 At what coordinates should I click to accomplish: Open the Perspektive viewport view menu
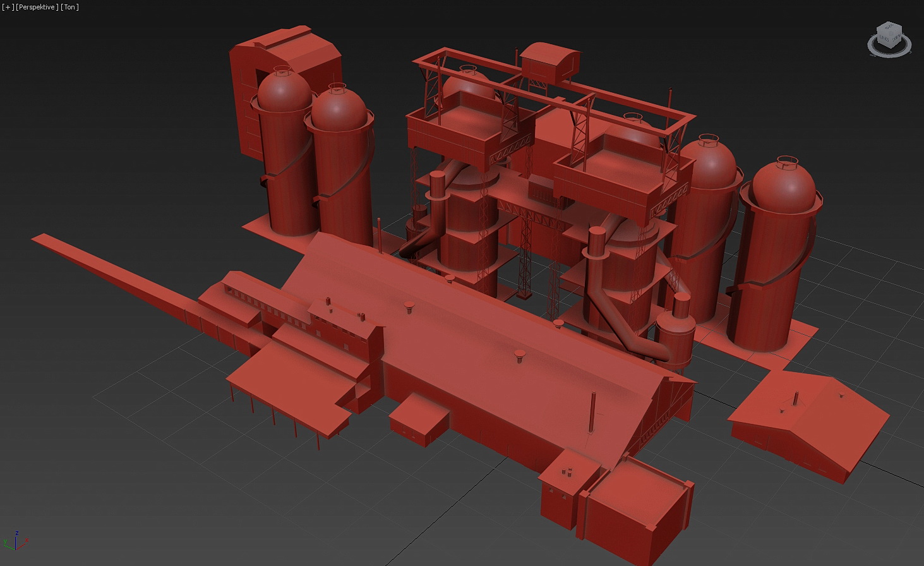coord(37,7)
